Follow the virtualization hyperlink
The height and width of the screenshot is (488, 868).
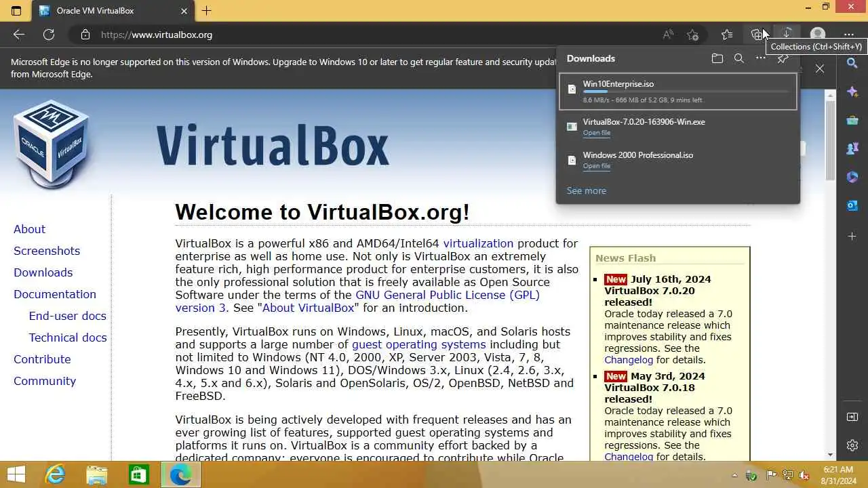(478, 243)
